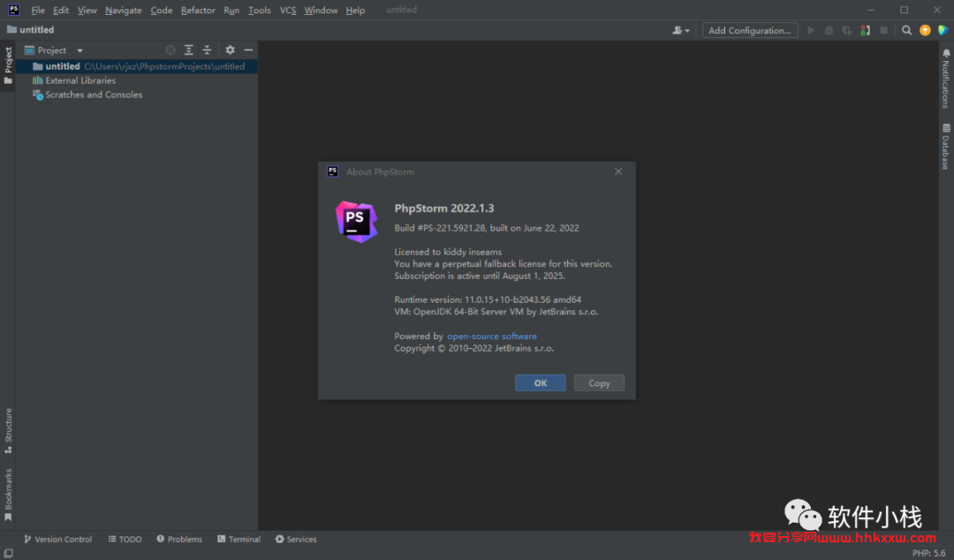Open Project panel gear options
Screen dimensions: 954x560
(x=230, y=50)
